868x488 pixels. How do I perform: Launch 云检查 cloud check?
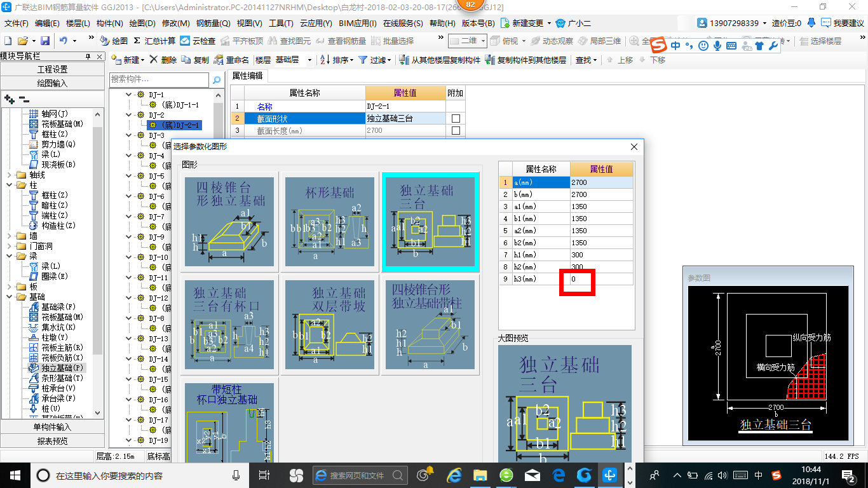tap(198, 41)
